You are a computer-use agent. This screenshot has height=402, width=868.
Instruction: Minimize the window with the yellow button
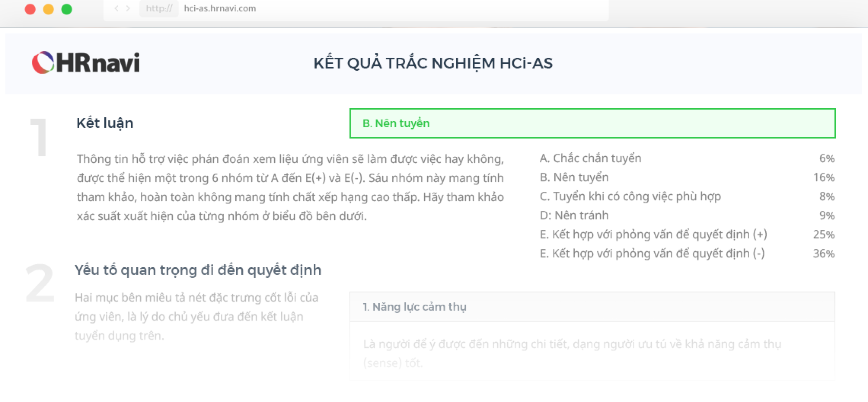tap(48, 9)
